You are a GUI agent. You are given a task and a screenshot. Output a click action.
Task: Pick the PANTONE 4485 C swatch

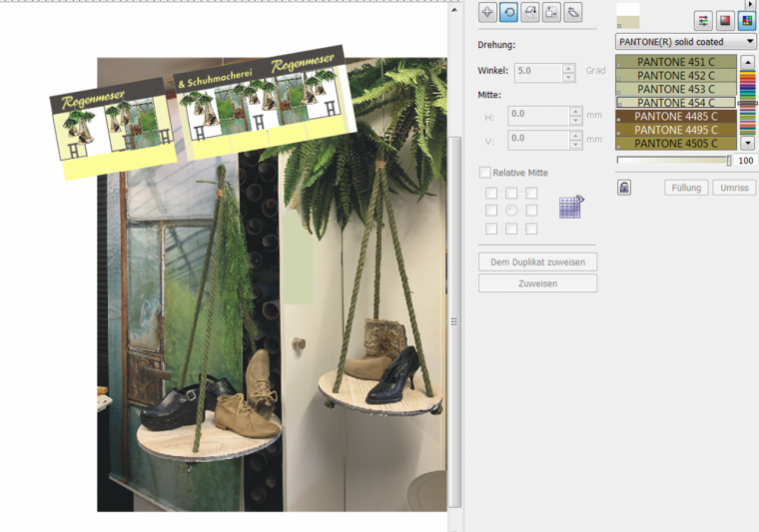(675, 116)
